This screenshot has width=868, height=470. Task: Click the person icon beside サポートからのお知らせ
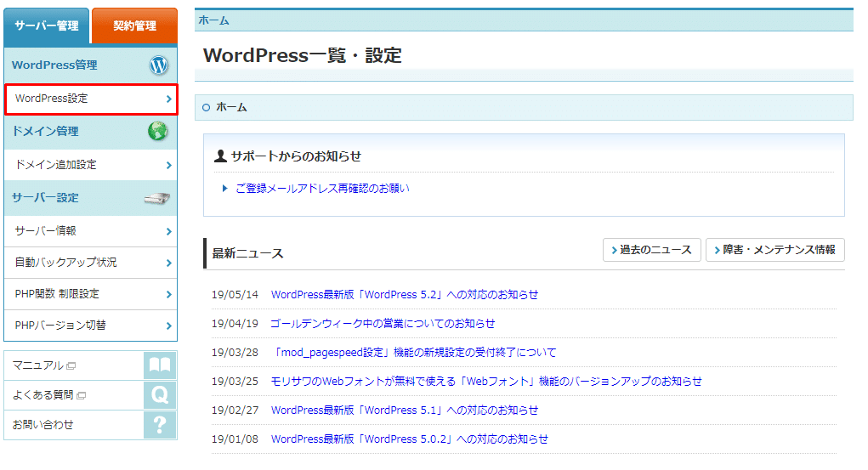click(220, 156)
